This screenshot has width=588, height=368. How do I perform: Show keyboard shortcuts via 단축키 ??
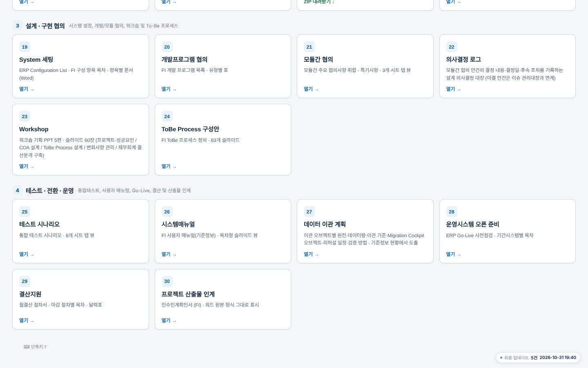tap(35, 347)
